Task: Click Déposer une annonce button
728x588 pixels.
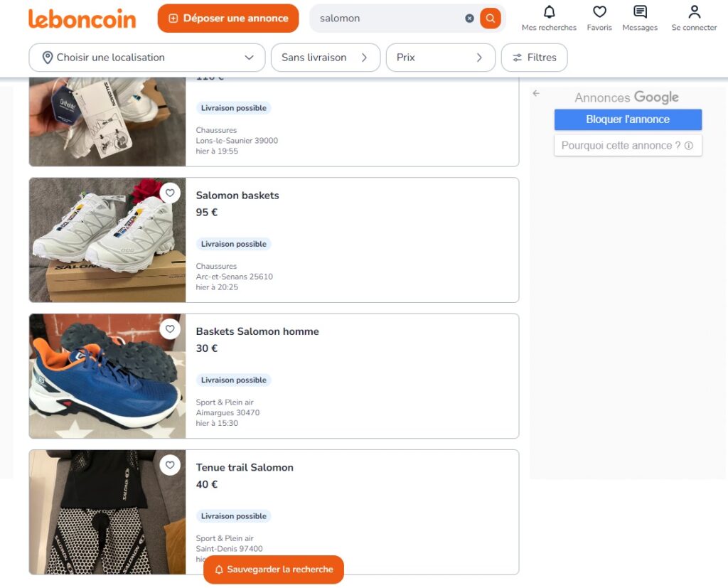Action: pos(228,18)
